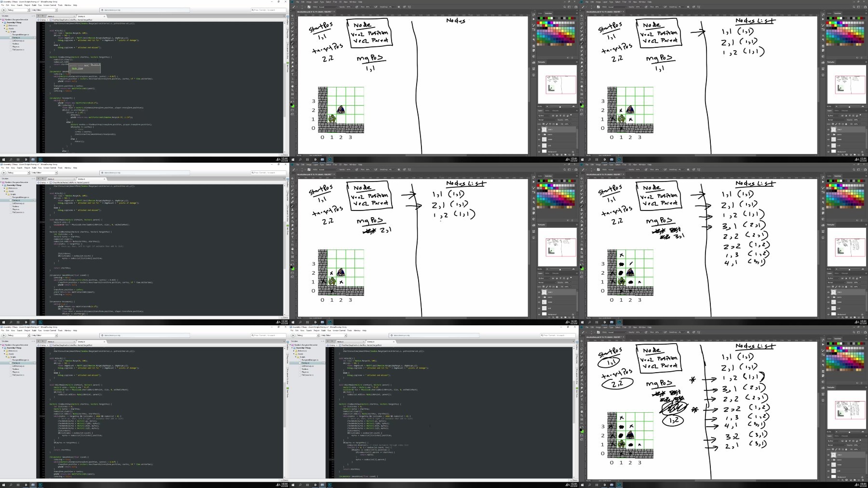Open Task View below bottom-right Photoshop window

coord(597,485)
